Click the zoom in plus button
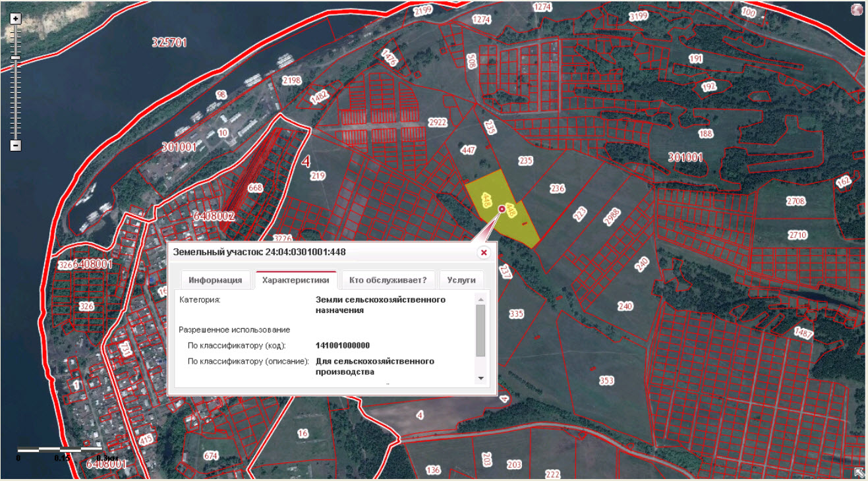The height and width of the screenshot is (481, 868). pos(16,20)
